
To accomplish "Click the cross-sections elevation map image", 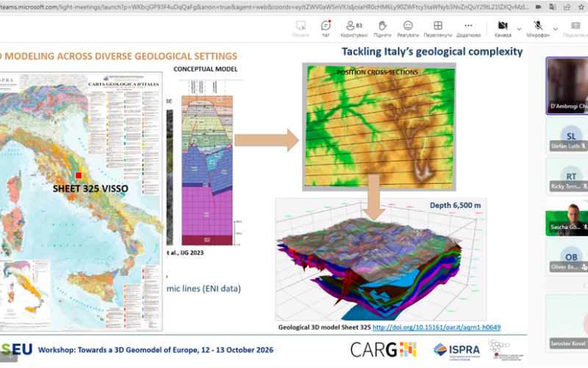I will point(379,127).
